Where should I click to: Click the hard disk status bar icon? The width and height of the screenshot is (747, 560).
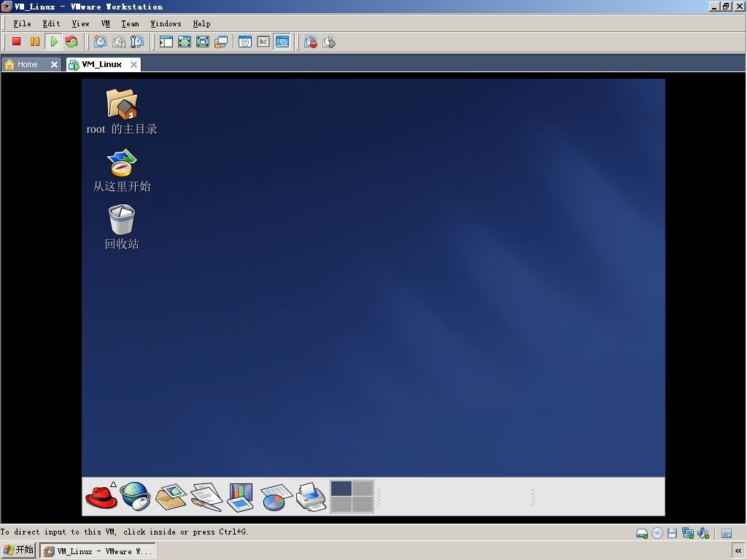642,533
